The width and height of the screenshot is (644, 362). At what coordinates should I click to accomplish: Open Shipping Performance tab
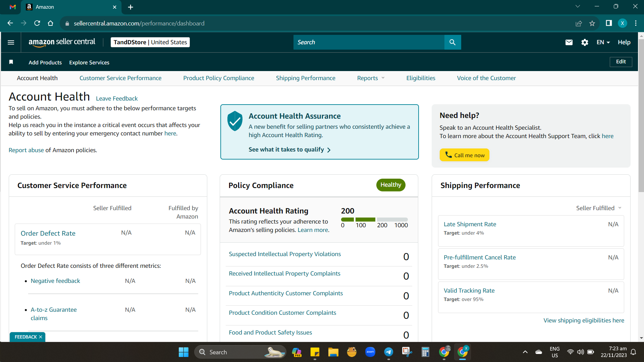pyautogui.click(x=306, y=78)
